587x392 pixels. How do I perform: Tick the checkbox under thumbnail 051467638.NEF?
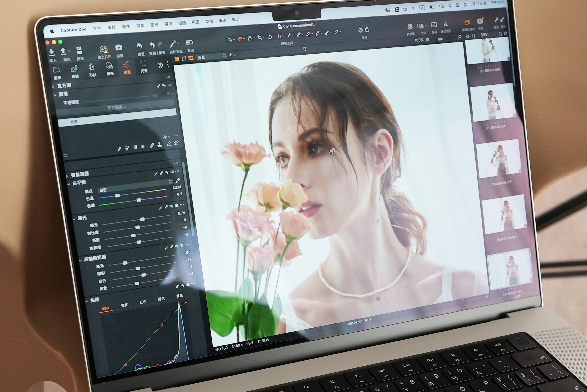point(491,180)
